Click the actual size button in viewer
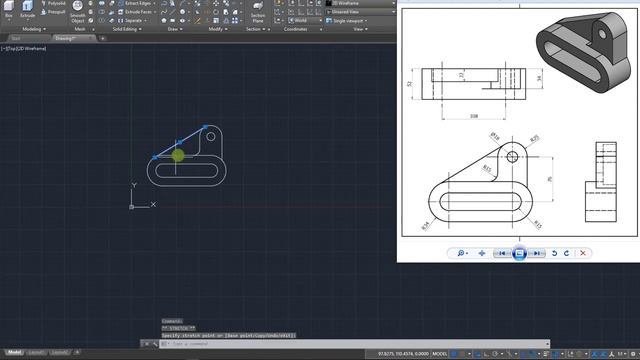The image size is (640, 360). tap(482, 253)
